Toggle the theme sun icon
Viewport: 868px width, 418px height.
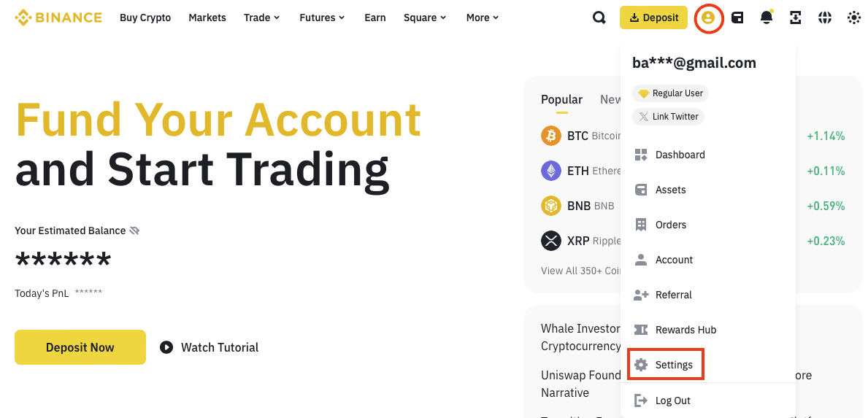854,18
